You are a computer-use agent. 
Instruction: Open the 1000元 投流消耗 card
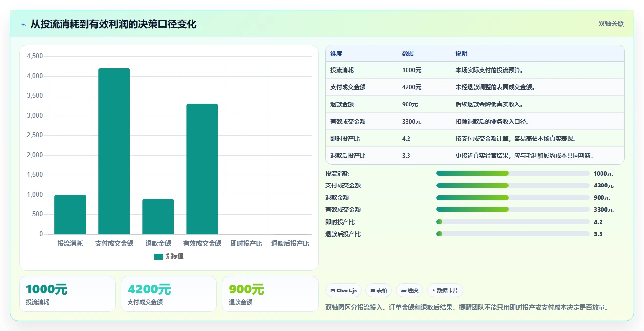click(67, 294)
